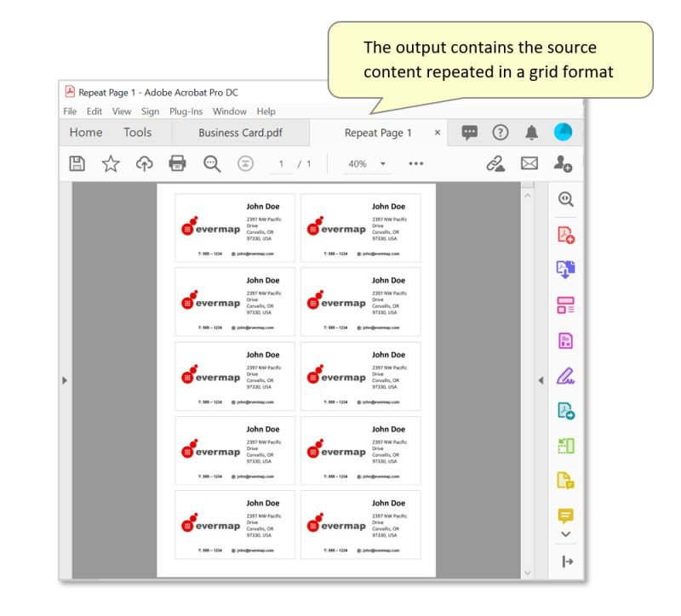Viewport: 681px width, 616px height.
Task: Open the Window menu
Action: click(x=229, y=111)
